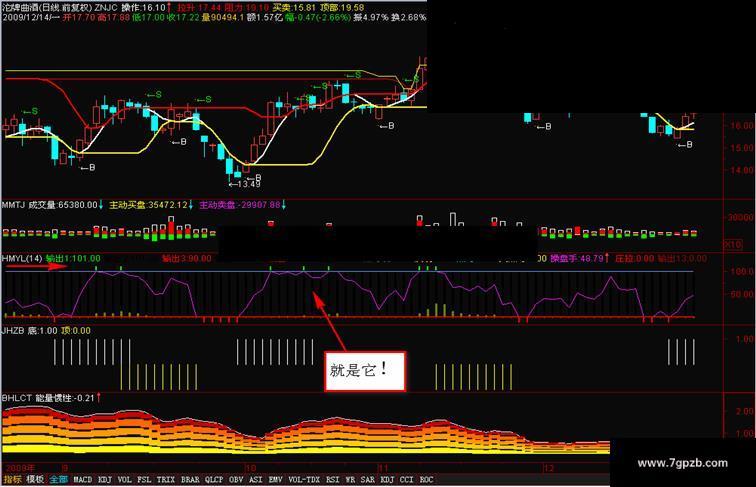The width and height of the screenshot is (756, 487).
Task: Click the 买卖:15.81 header value
Action: pyautogui.click(x=294, y=8)
